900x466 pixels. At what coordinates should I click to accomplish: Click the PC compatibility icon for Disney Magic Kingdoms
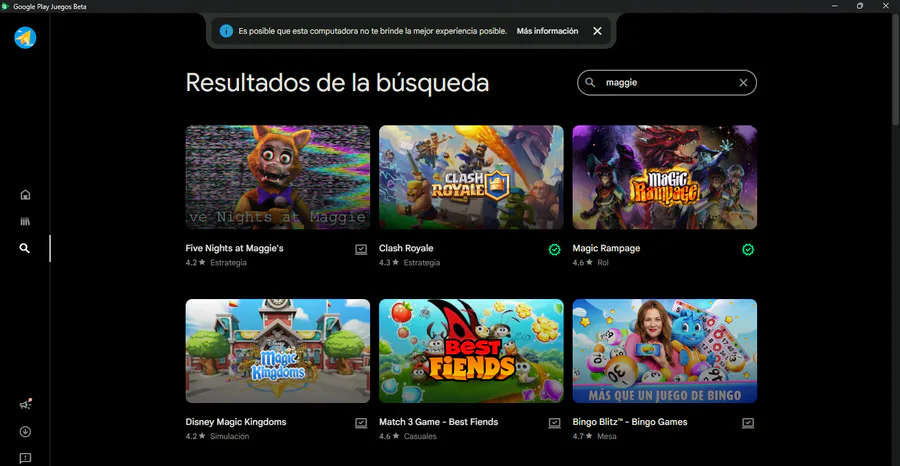point(361,423)
